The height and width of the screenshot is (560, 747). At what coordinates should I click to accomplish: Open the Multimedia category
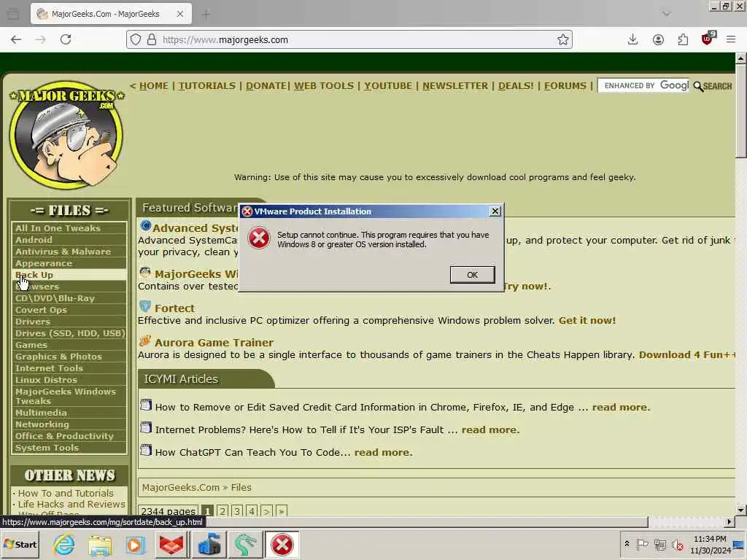pyautogui.click(x=69, y=413)
